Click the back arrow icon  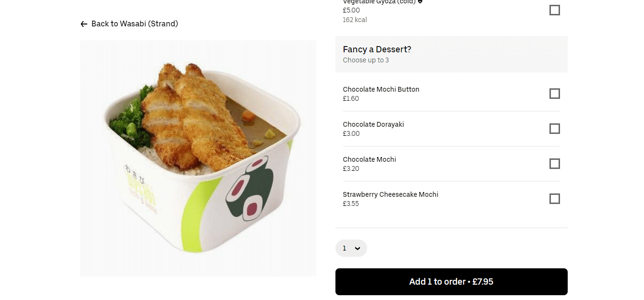click(x=84, y=23)
